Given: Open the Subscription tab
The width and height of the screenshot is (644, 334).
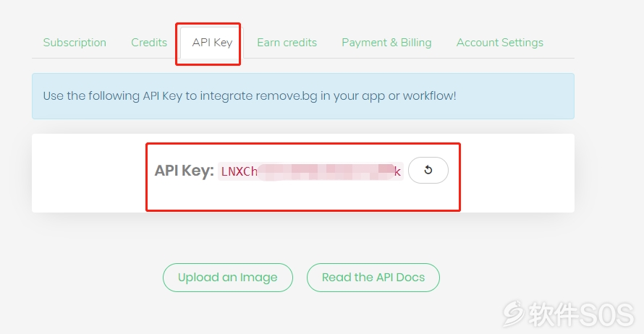Looking at the screenshot, I should (75, 43).
